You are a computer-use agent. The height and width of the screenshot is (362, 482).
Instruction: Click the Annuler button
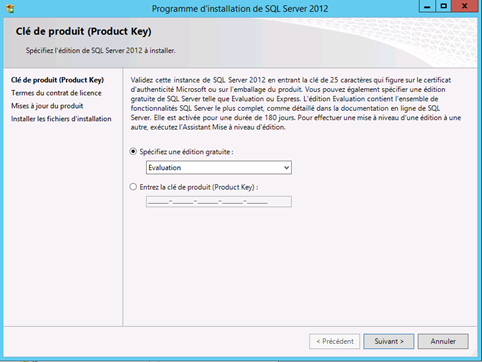[443, 341]
